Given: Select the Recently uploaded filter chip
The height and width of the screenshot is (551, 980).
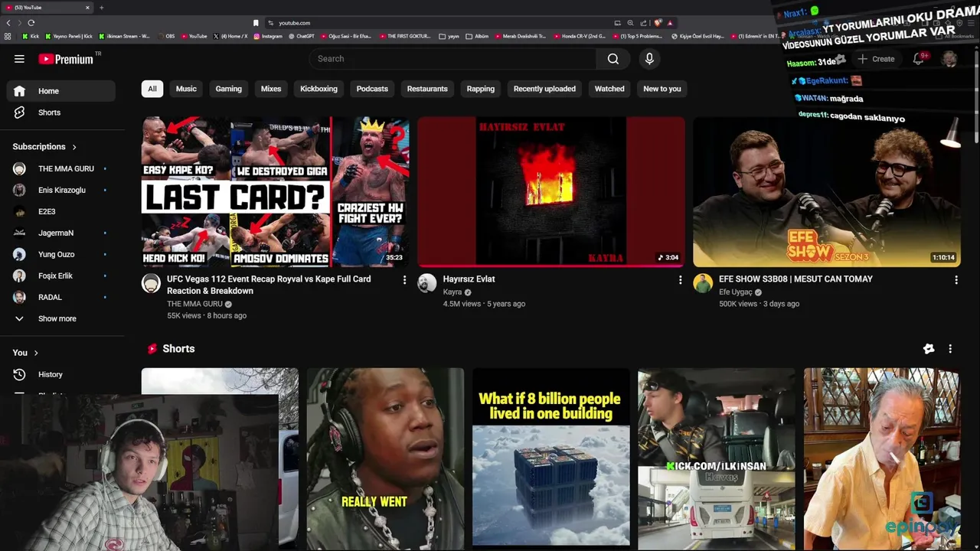Looking at the screenshot, I should [544, 89].
